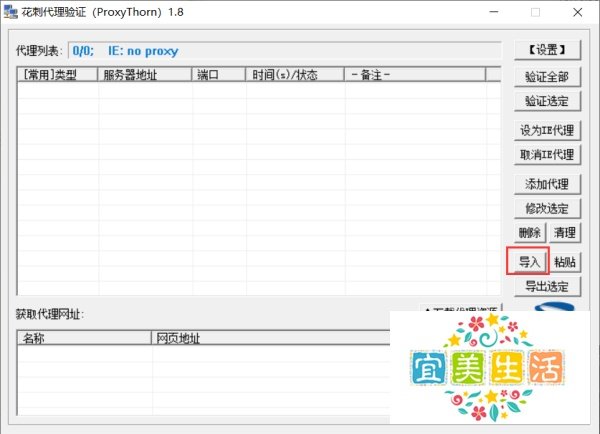
Task: Click the 清理 button
Action: coord(565,232)
